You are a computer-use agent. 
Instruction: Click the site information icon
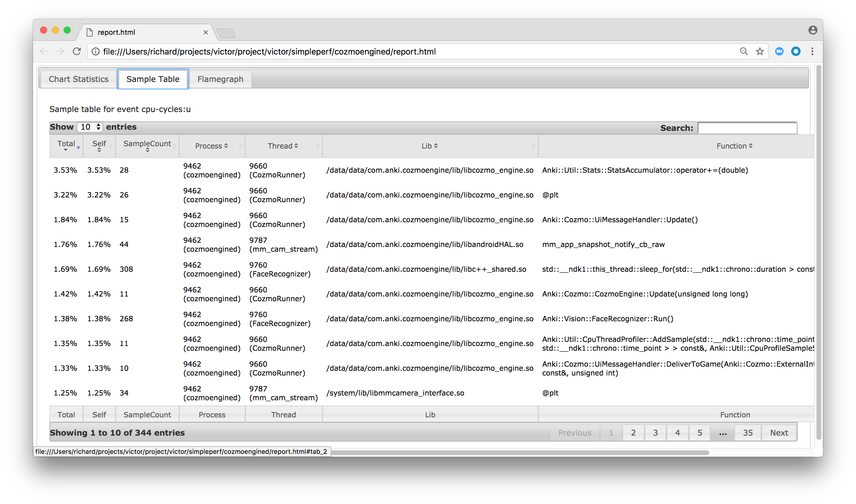point(96,51)
